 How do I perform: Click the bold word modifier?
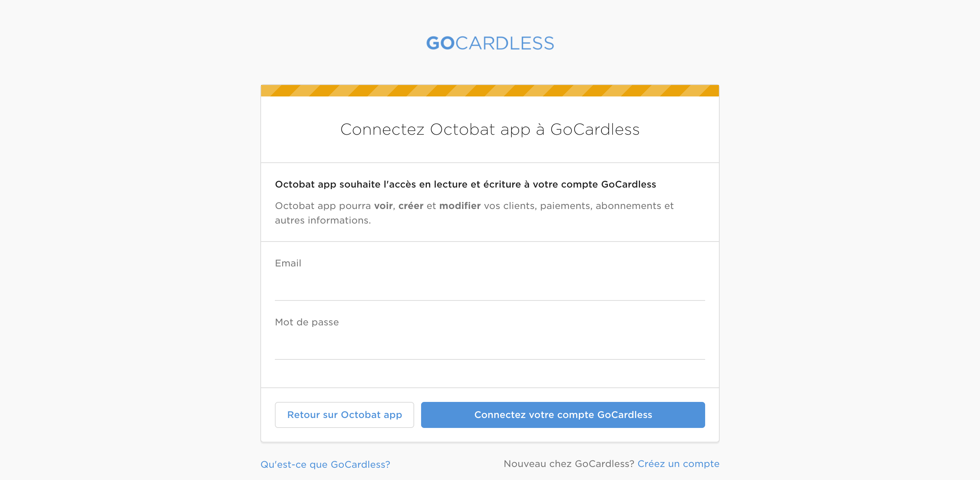(x=460, y=206)
